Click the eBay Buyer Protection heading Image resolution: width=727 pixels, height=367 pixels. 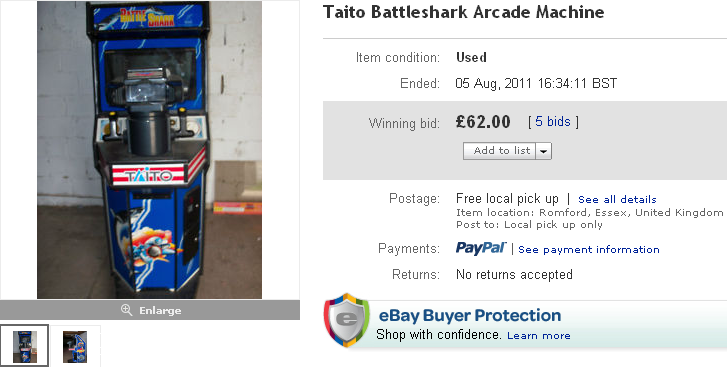(x=470, y=316)
